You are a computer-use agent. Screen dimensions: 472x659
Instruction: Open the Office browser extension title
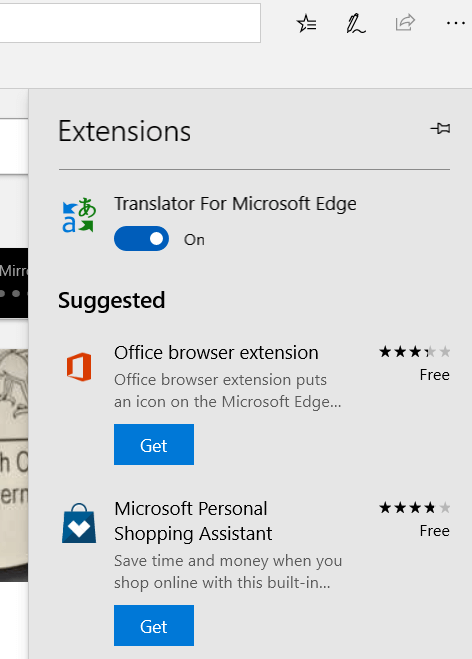[216, 353]
